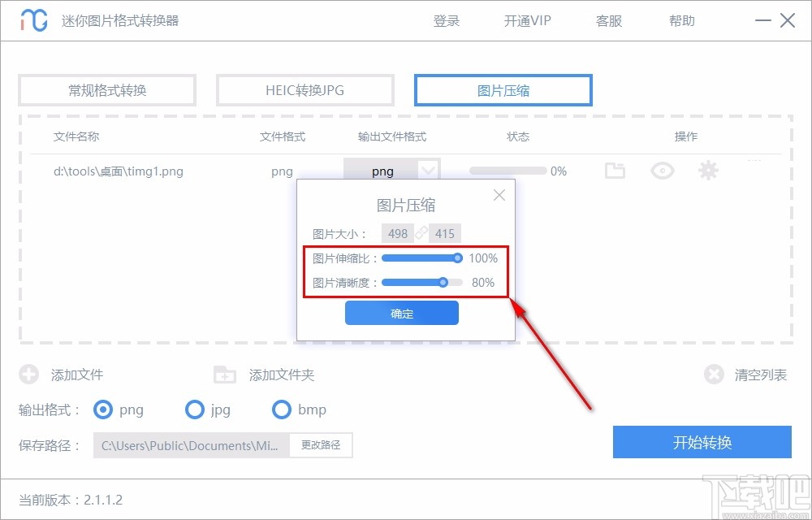Toggle the aspect ratio link icon between dimensions

(421, 233)
